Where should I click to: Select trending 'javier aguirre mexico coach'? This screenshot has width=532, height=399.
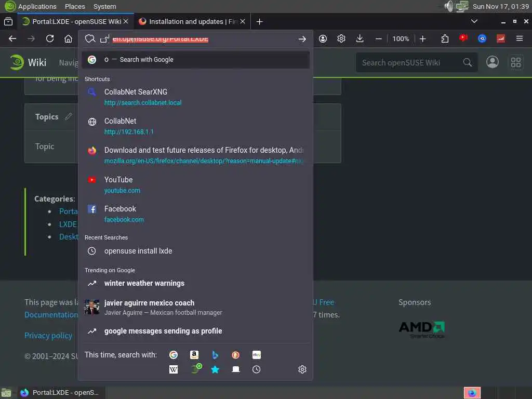pyautogui.click(x=195, y=307)
